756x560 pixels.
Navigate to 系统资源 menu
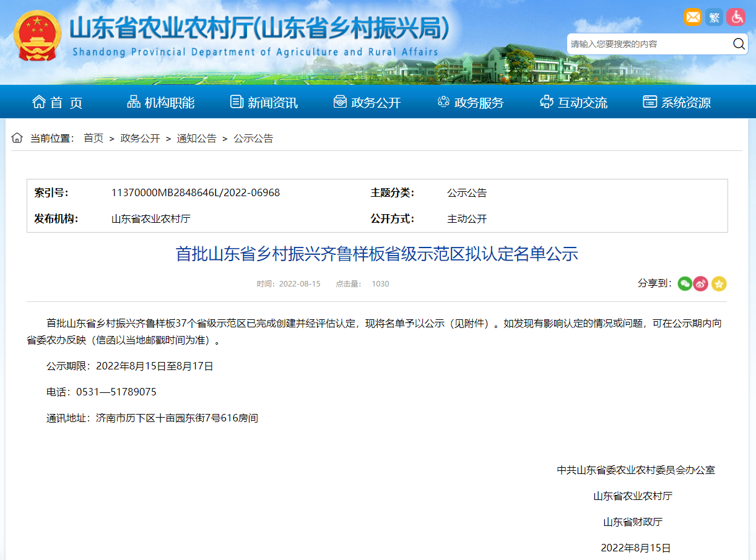click(x=677, y=103)
